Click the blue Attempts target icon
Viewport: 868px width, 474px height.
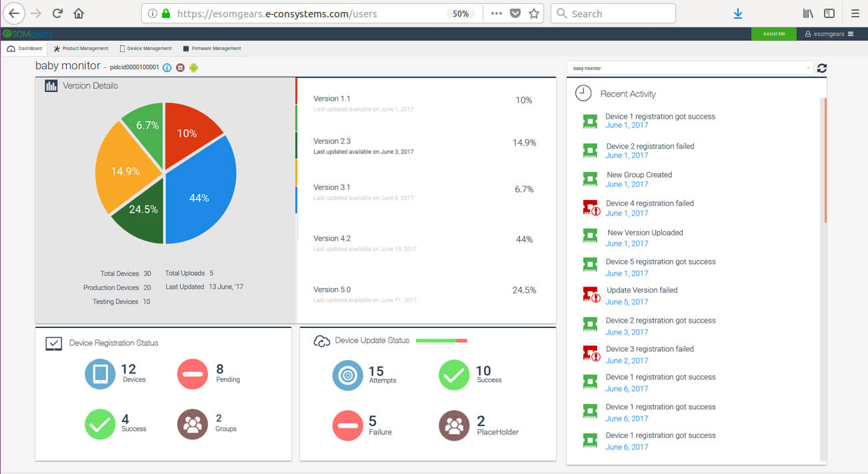tap(347, 375)
